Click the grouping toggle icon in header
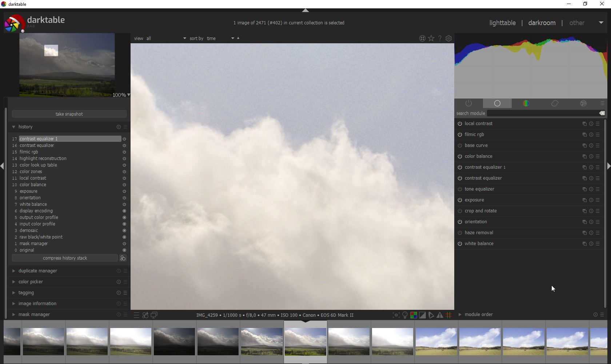This screenshot has width=611, height=364. 422,38
